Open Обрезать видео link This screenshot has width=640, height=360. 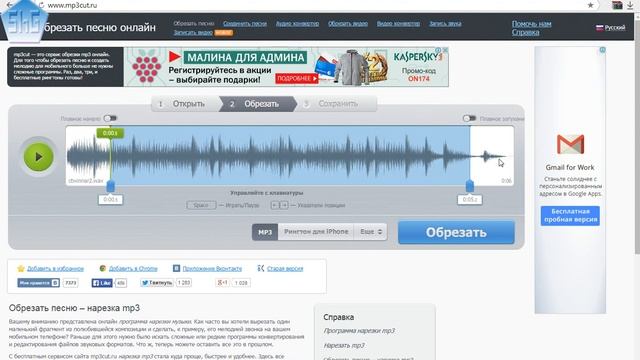click(x=348, y=24)
